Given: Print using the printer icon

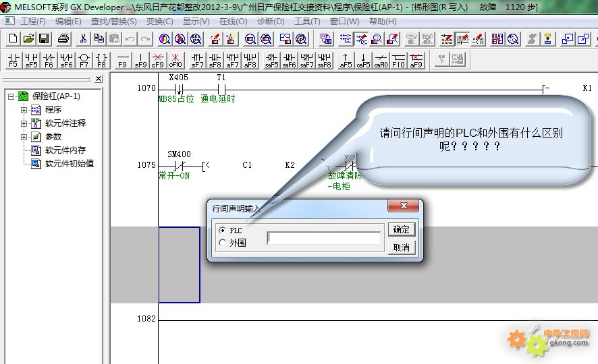Looking at the screenshot, I should (x=63, y=38).
